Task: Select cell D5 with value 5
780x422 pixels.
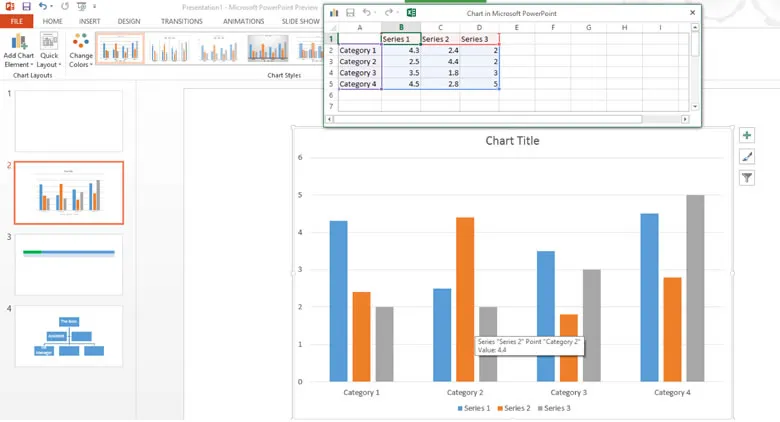Action: 479,84
